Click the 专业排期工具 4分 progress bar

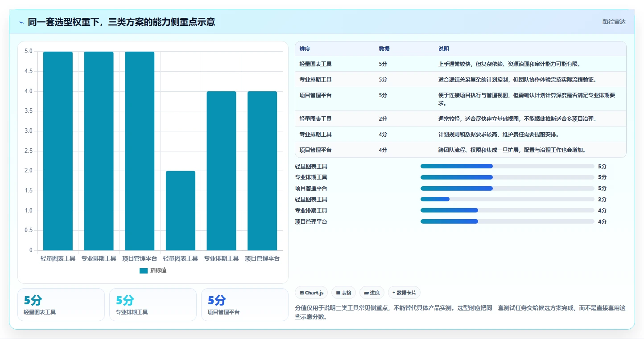tap(508, 210)
